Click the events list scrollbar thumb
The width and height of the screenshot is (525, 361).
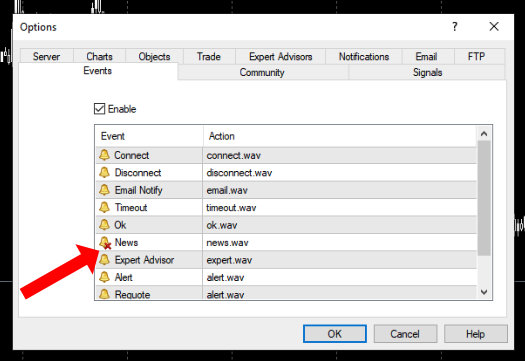484,198
